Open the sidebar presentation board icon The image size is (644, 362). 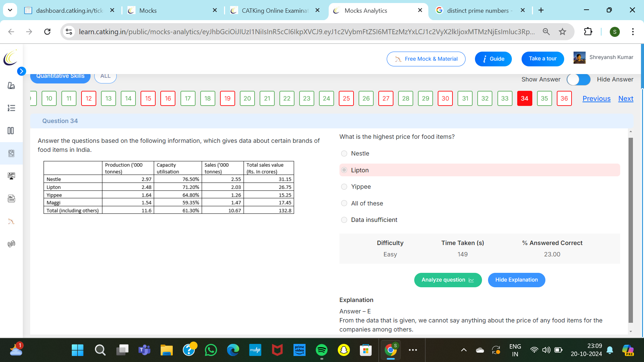[11, 176]
